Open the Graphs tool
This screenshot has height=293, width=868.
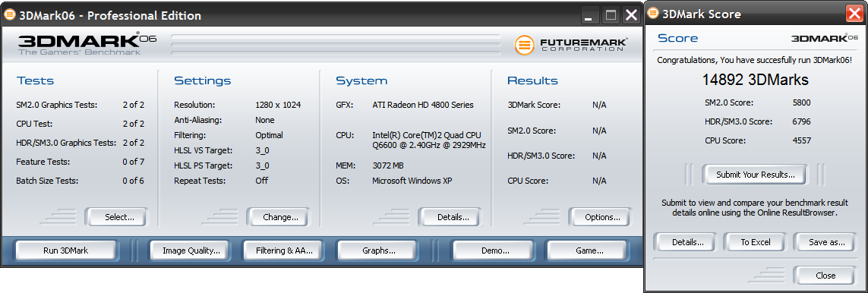379,250
